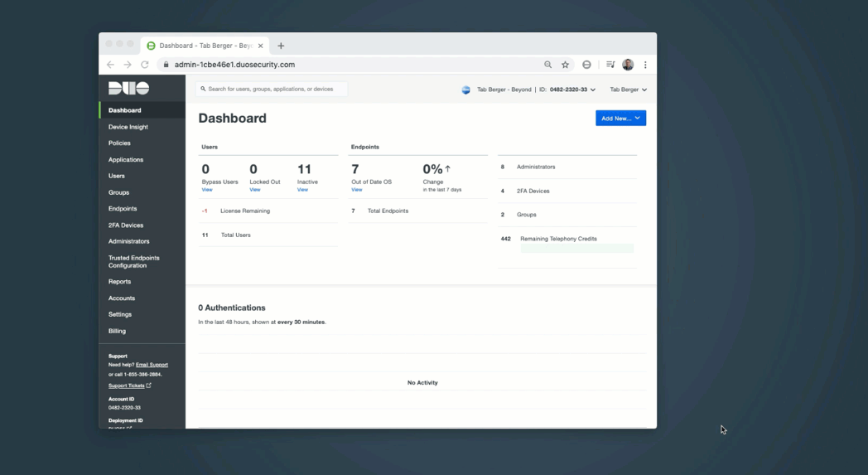
Task: Reload the page with the refresh icon
Action: click(x=144, y=65)
